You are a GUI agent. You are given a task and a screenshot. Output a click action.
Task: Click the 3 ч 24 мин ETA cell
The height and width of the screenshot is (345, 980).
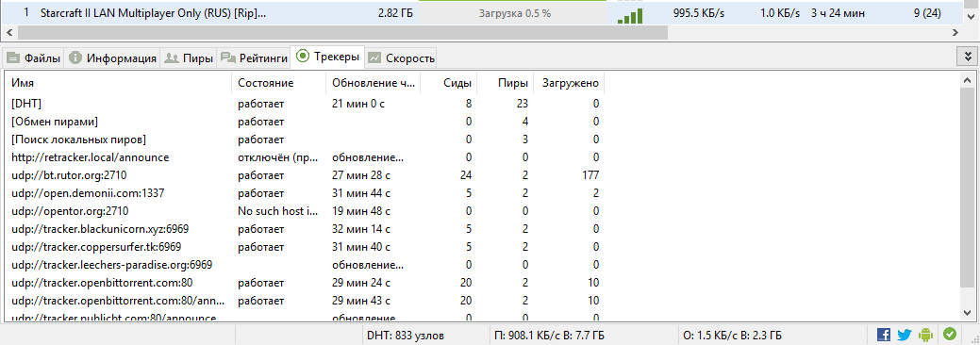(839, 12)
